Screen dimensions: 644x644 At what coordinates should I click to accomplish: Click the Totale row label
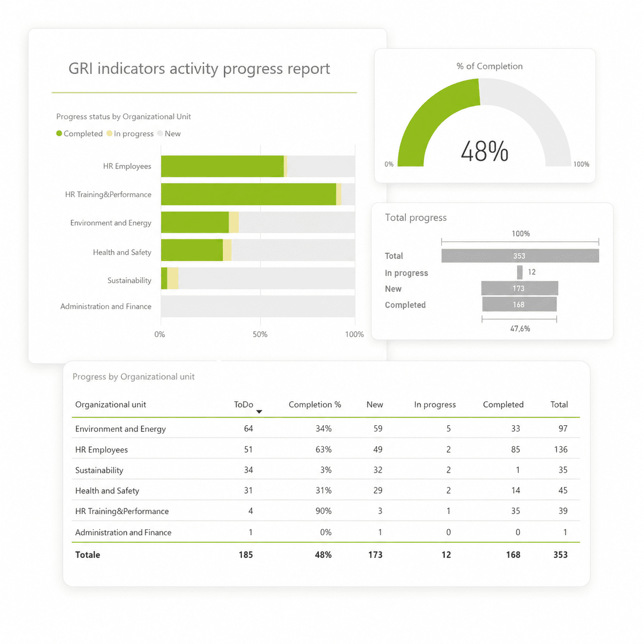click(87, 555)
